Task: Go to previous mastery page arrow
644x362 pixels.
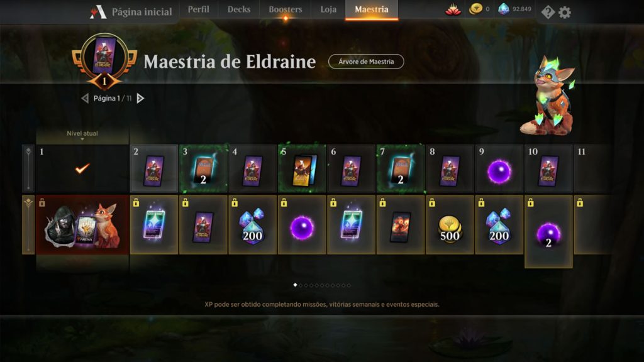Action: pos(85,98)
